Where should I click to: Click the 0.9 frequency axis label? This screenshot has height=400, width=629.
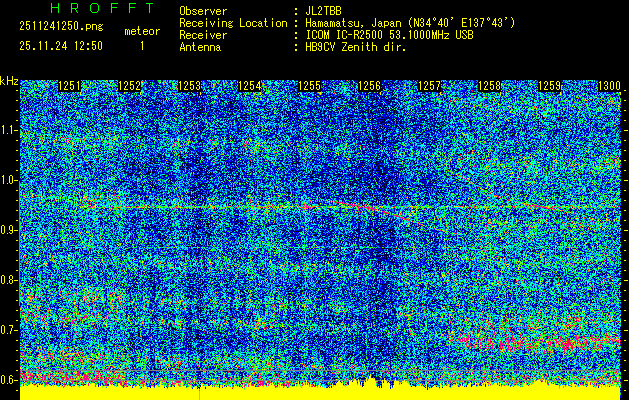click(x=9, y=230)
